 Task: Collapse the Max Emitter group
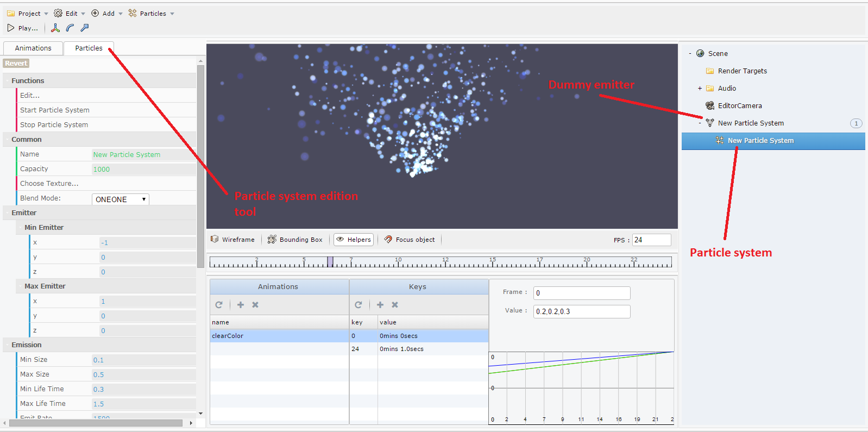(106, 286)
